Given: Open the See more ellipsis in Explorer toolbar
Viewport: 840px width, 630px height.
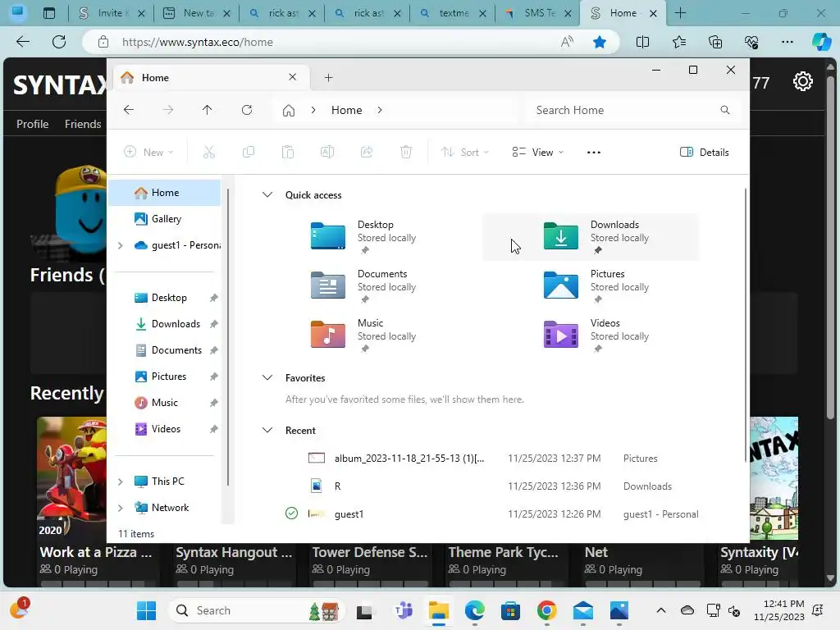Looking at the screenshot, I should (594, 152).
